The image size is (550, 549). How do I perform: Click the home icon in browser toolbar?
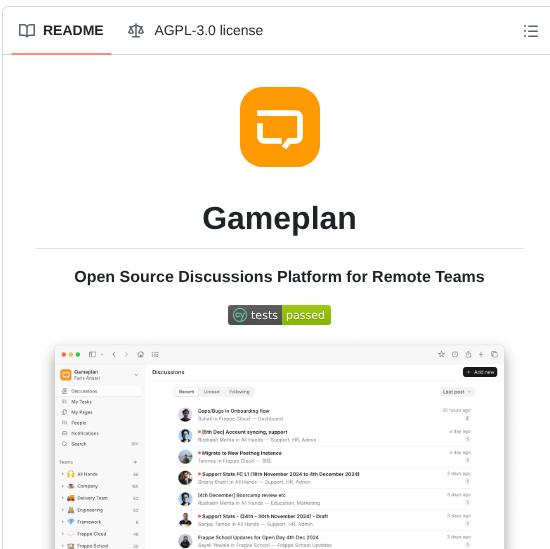(141, 354)
